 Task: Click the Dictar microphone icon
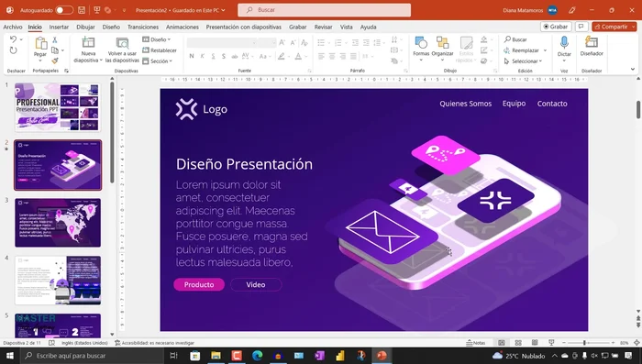coord(564,42)
